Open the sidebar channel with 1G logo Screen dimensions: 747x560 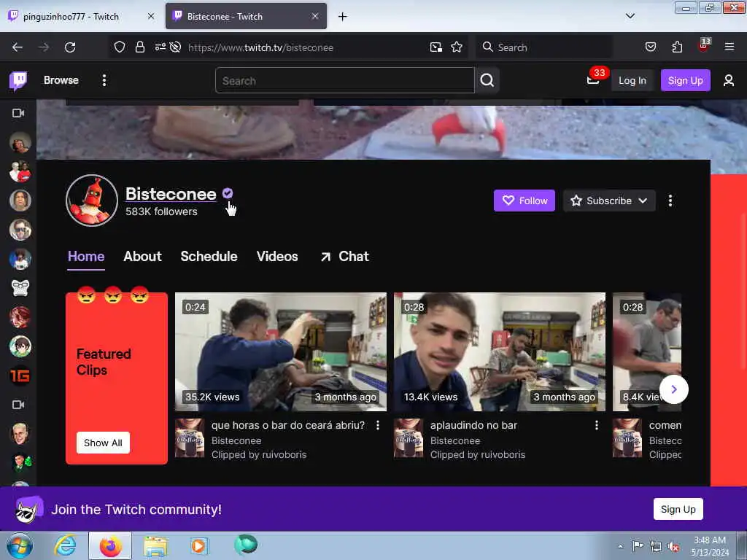[x=20, y=376]
